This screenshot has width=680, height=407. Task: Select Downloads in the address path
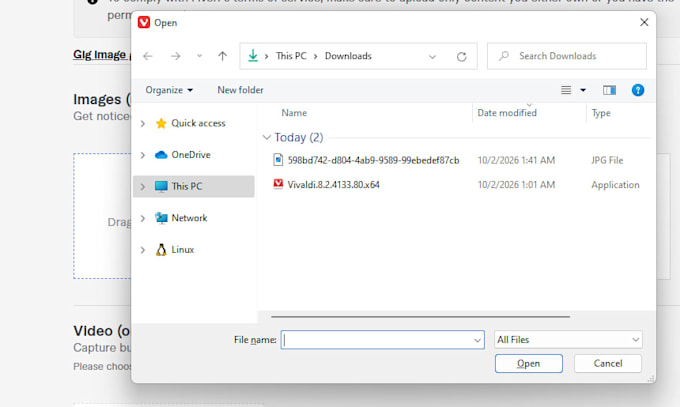click(x=348, y=56)
